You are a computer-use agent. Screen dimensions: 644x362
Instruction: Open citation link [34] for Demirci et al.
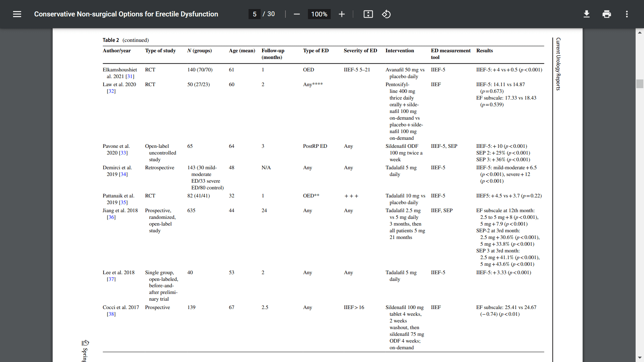tap(123, 174)
